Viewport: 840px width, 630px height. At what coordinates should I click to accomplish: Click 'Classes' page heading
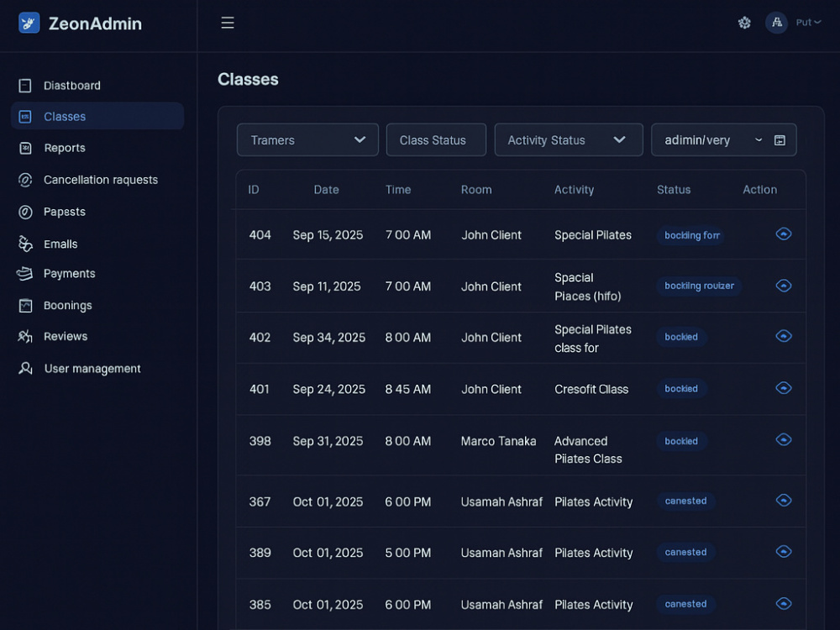tap(248, 79)
